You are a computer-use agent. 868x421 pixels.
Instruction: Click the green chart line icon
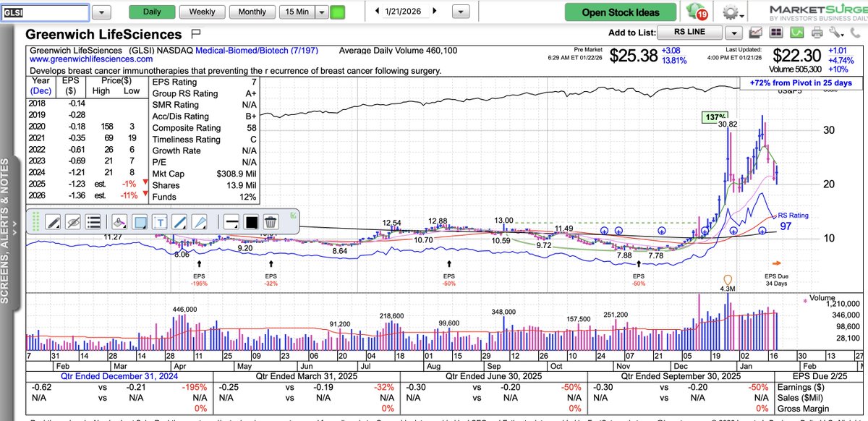point(796,33)
